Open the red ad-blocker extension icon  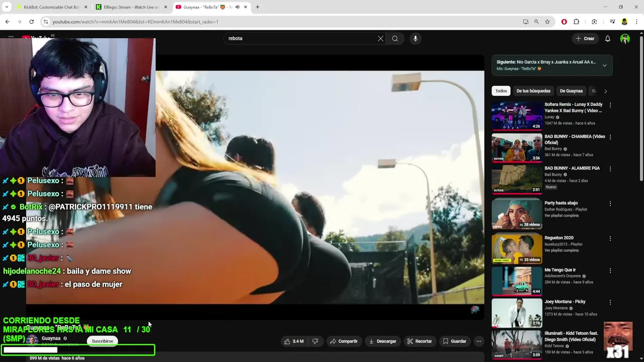(564, 22)
